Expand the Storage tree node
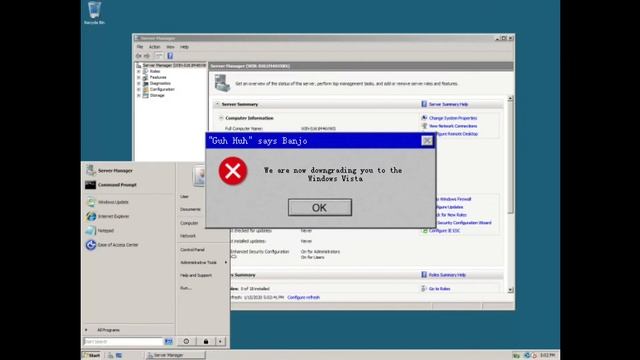Screen dimensions: 640x360 139,95
